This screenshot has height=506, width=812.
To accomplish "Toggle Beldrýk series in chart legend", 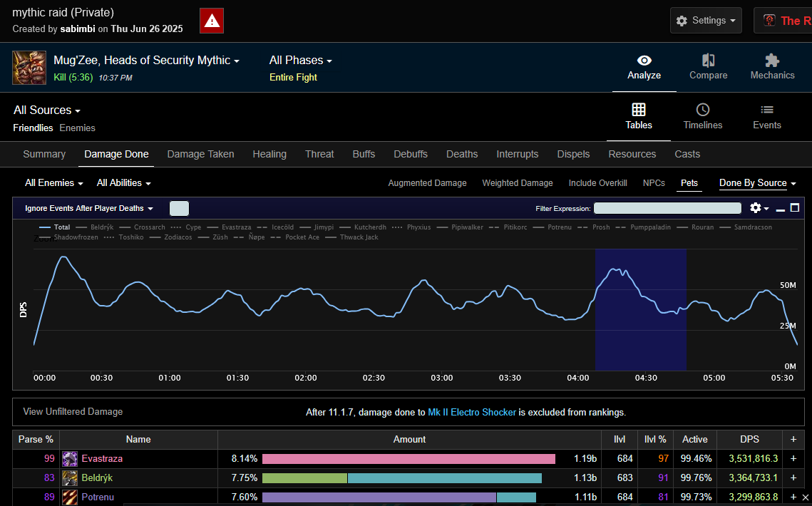I will pyautogui.click(x=94, y=227).
